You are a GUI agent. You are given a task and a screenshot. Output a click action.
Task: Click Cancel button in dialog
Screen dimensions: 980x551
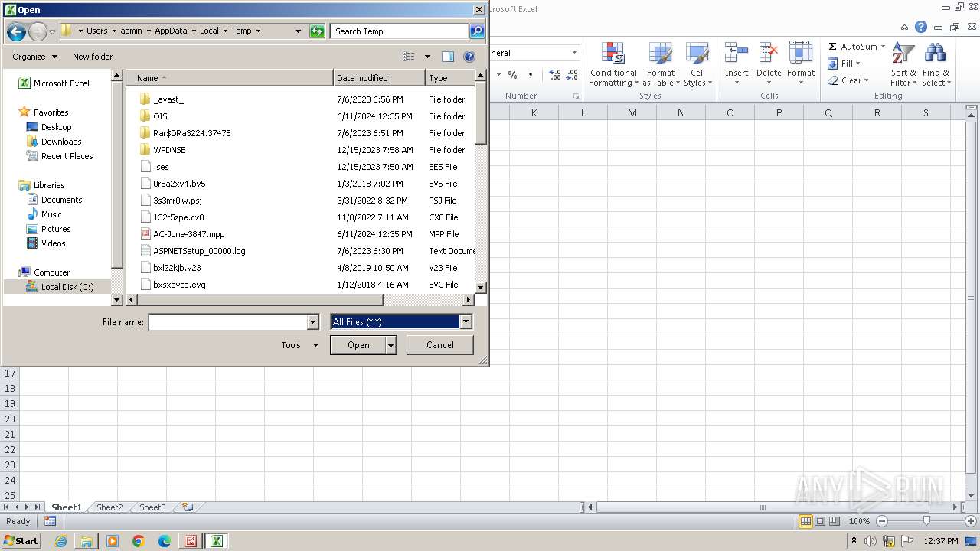tap(440, 345)
